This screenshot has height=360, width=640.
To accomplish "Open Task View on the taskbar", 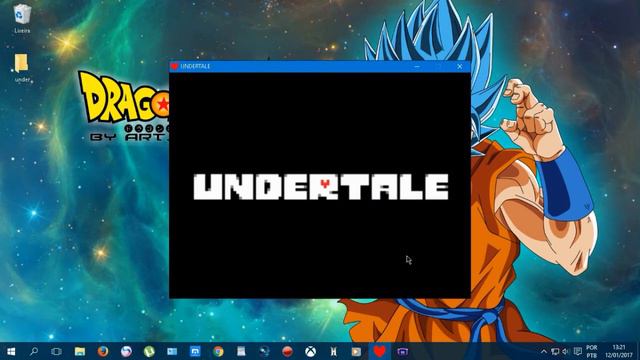I will [56, 351].
